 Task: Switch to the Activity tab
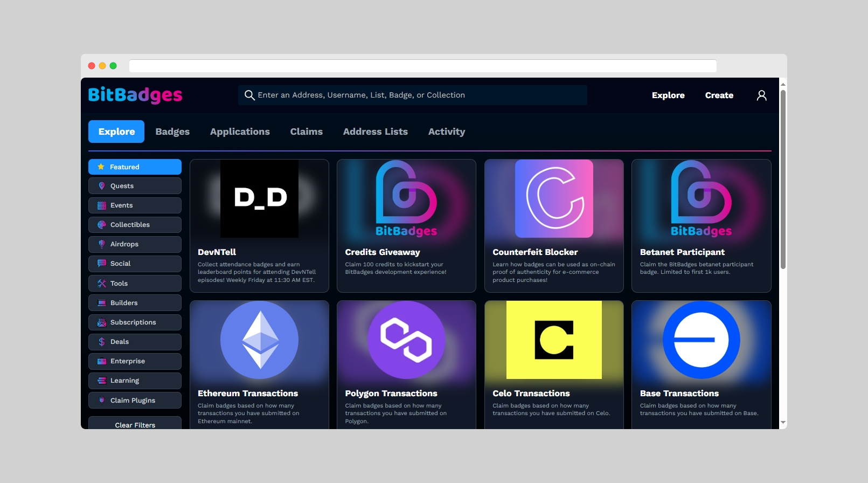pyautogui.click(x=447, y=132)
